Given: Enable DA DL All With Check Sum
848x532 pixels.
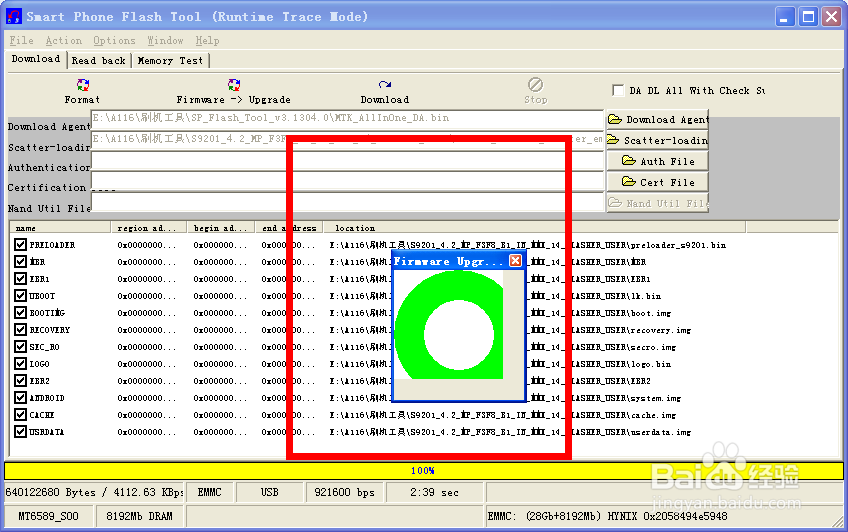Looking at the screenshot, I should click(618, 90).
